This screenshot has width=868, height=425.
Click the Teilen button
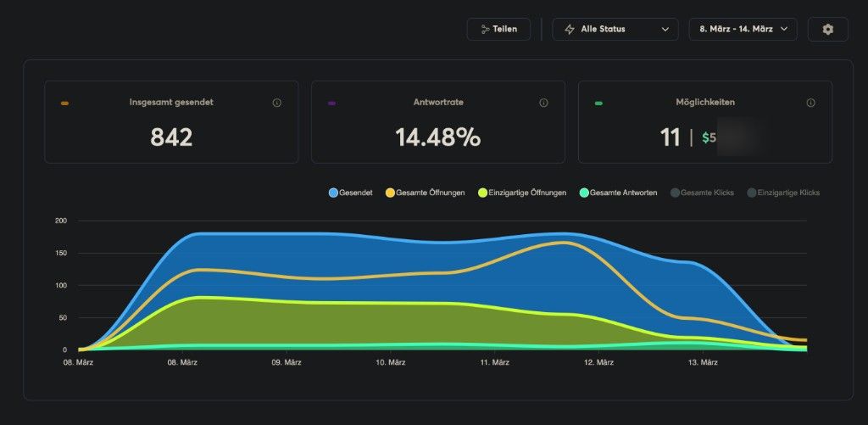pyautogui.click(x=498, y=29)
